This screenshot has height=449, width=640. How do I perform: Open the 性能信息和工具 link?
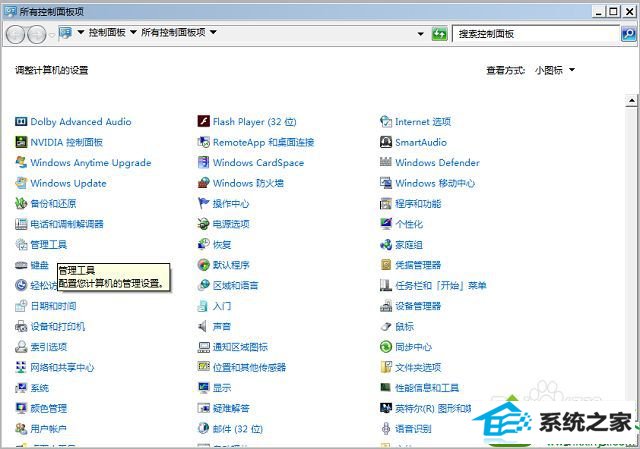point(427,388)
